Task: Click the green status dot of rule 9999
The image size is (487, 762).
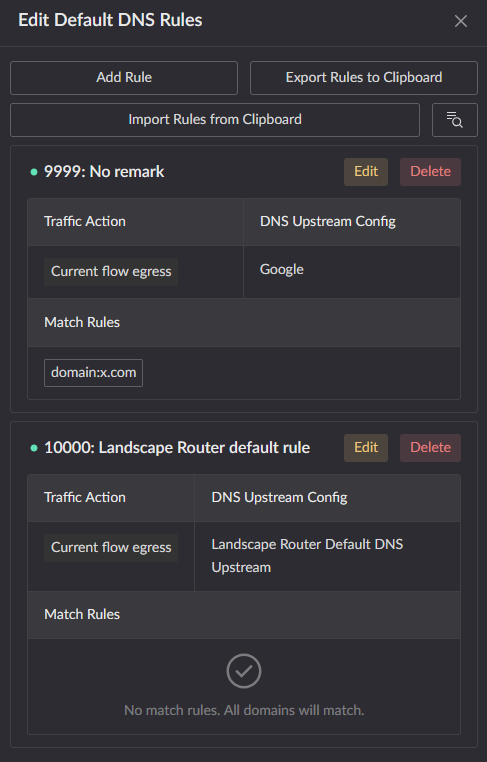Action: [x=34, y=172]
